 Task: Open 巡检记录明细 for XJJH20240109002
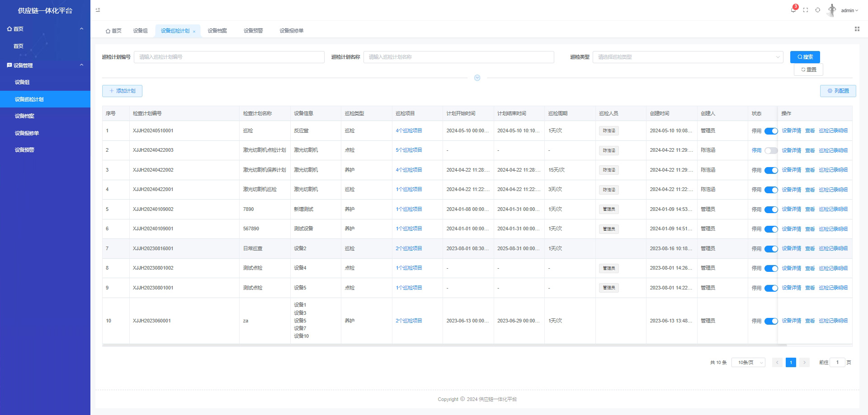pos(833,209)
